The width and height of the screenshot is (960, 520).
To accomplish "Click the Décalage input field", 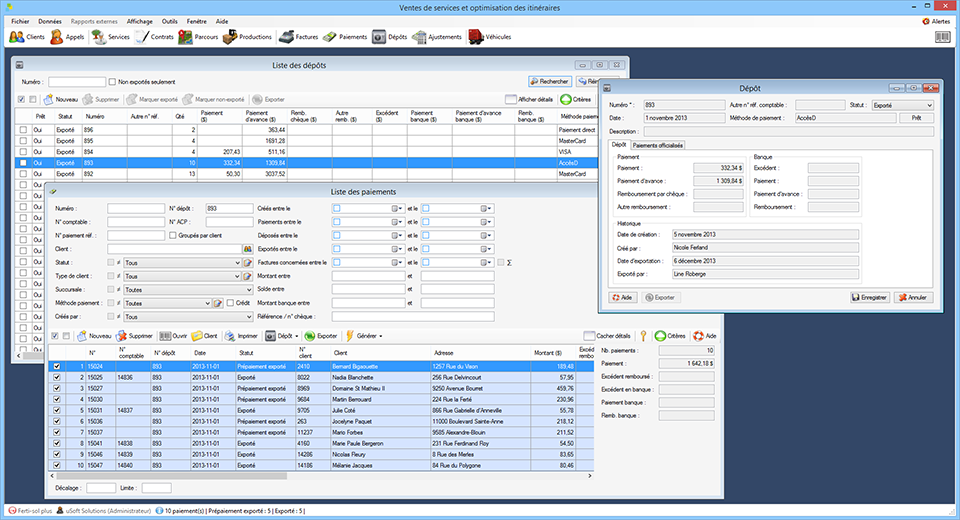I will point(100,488).
